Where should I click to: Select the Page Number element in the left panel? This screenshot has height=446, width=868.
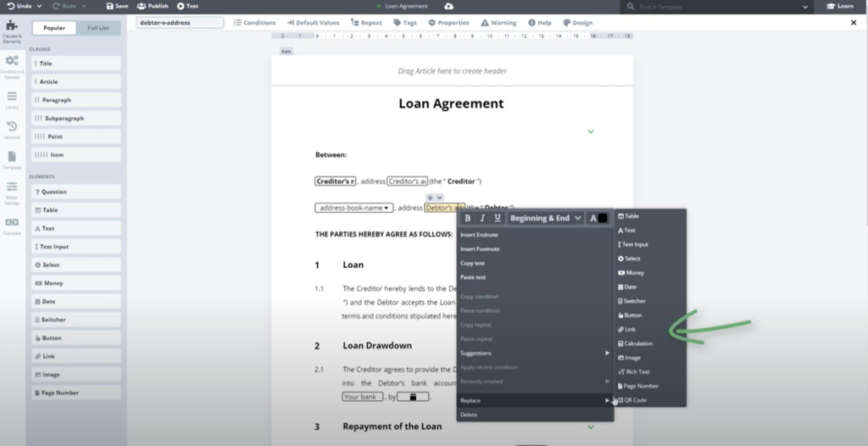pos(76,393)
